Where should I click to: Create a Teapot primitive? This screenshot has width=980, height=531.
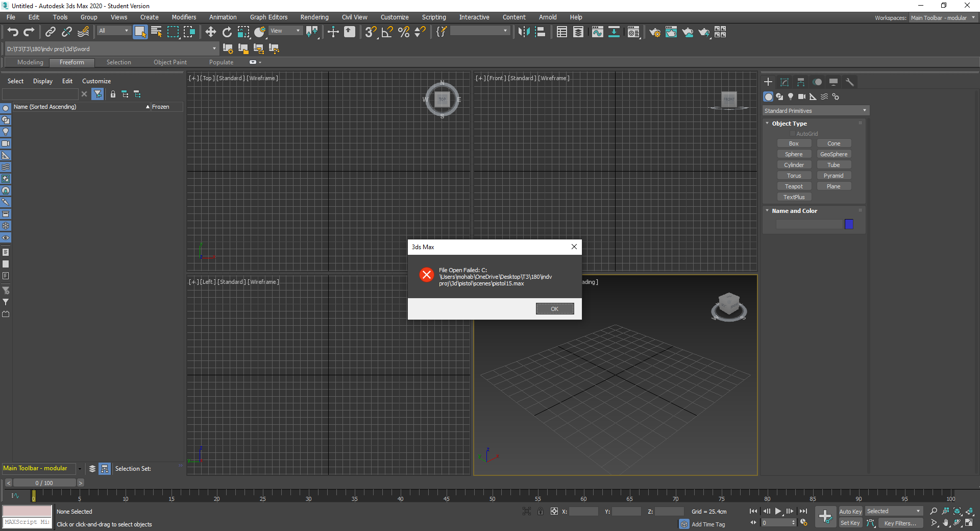point(794,186)
